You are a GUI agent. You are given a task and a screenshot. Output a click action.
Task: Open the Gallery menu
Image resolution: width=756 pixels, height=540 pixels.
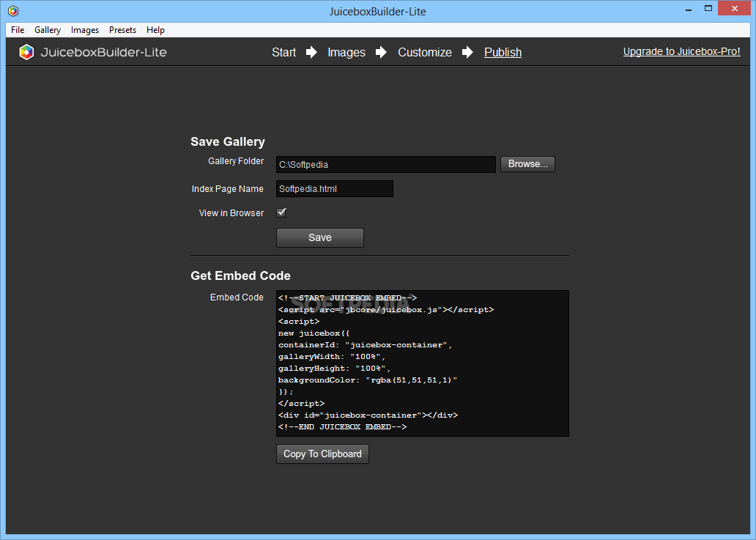pos(48,30)
